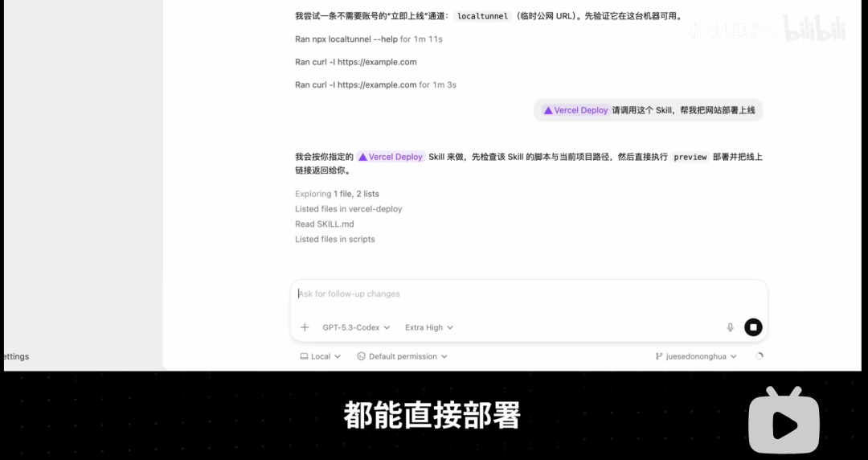Click the microphone dictation icon

730,327
